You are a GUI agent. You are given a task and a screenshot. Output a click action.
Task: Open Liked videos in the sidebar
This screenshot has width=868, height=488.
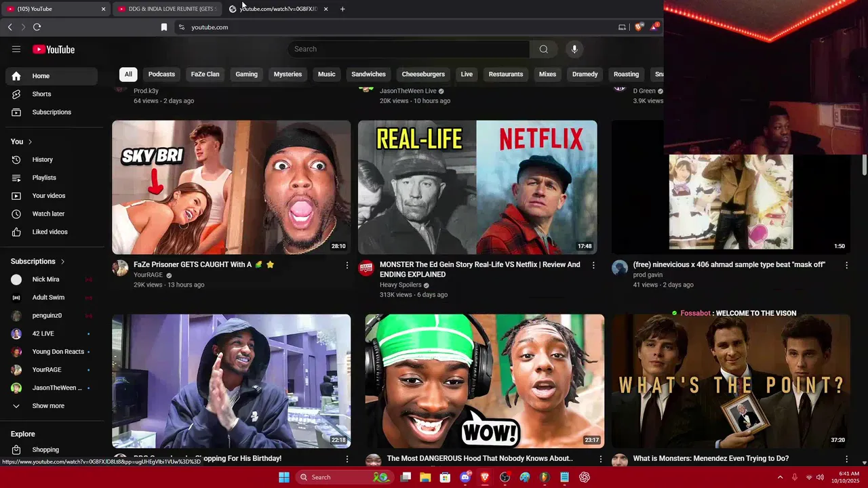click(x=52, y=232)
